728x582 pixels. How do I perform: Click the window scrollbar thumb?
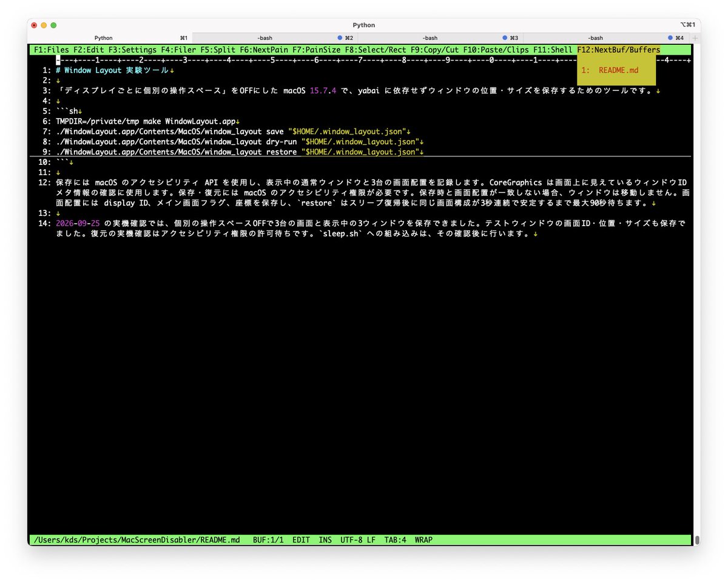coord(697,540)
